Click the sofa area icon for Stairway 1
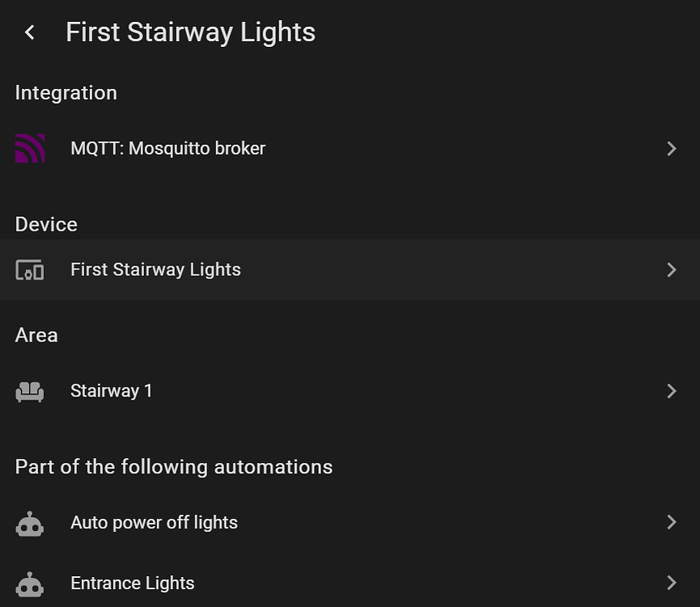The height and width of the screenshot is (607, 700). [x=30, y=391]
